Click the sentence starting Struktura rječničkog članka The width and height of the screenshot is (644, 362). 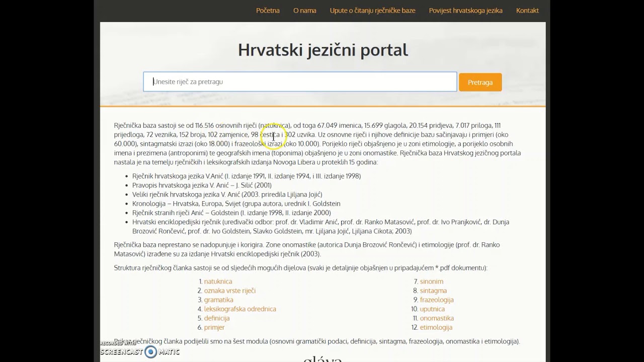pos(301,268)
